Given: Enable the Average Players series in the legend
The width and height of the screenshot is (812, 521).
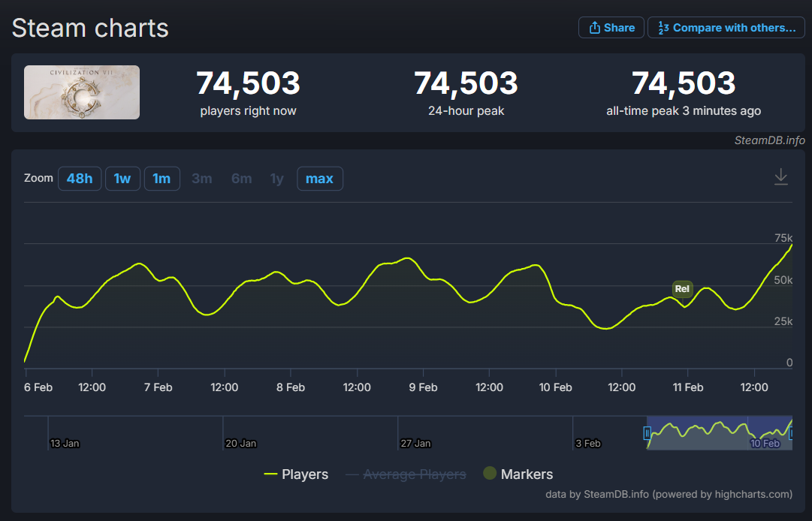Looking at the screenshot, I should [406, 474].
